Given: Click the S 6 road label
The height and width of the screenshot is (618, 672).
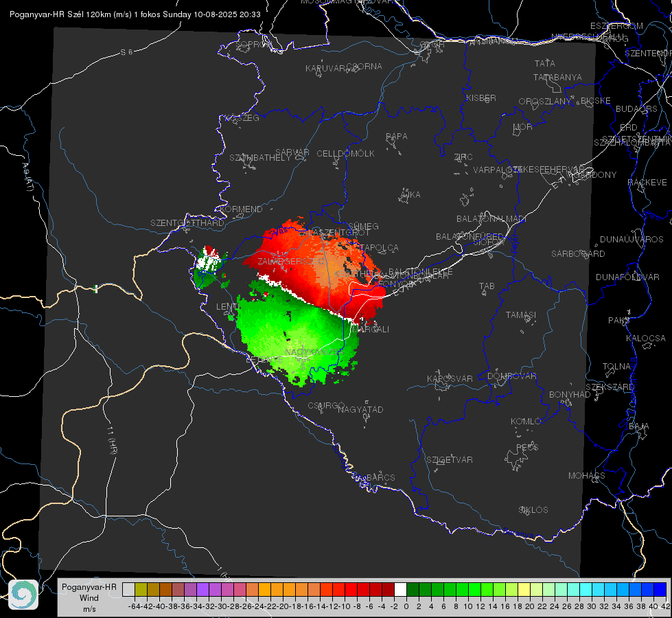Looking at the screenshot, I should (x=126, y=52).
